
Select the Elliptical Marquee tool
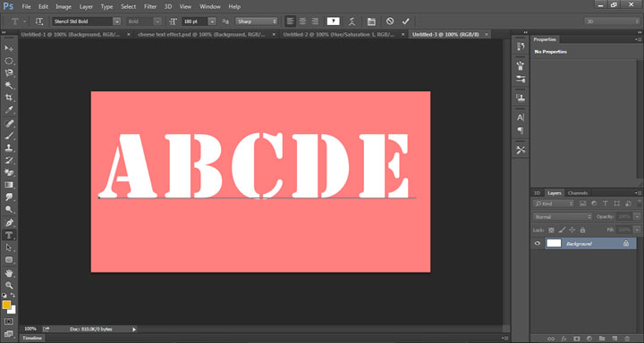pos(9,61)
